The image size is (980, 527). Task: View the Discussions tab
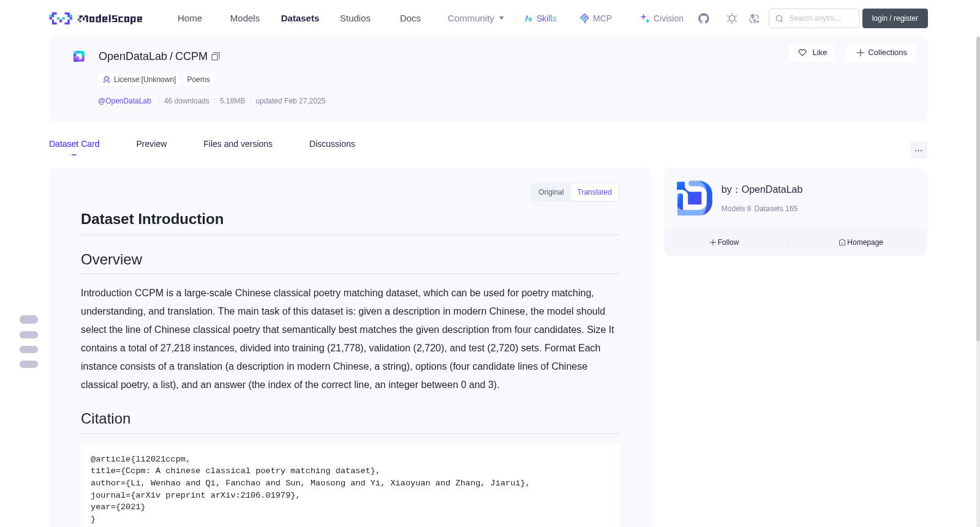[332, 144]
